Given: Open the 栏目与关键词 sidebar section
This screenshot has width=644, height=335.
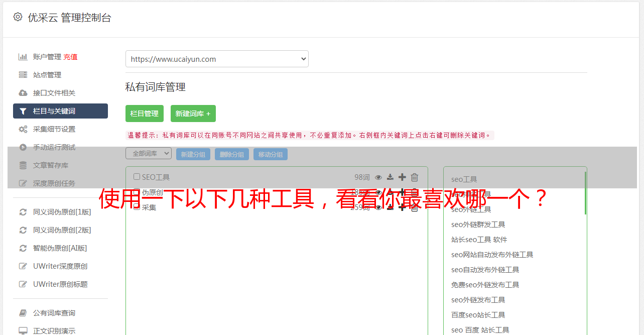Looking at the screenshot, I should [60, 111].
